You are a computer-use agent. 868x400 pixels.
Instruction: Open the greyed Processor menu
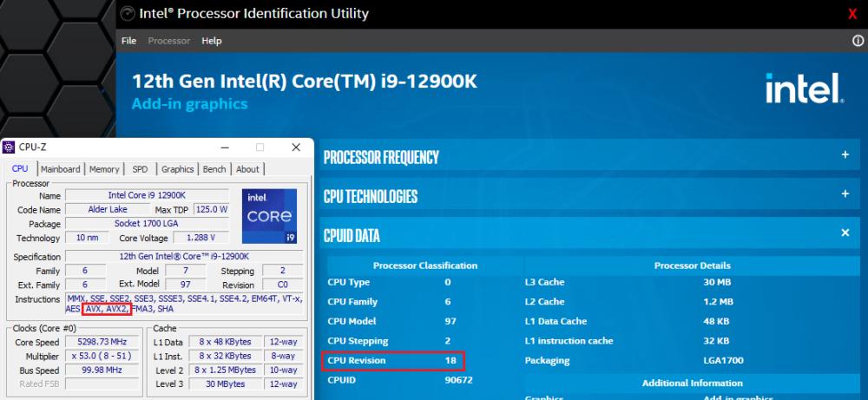(169, 41)
